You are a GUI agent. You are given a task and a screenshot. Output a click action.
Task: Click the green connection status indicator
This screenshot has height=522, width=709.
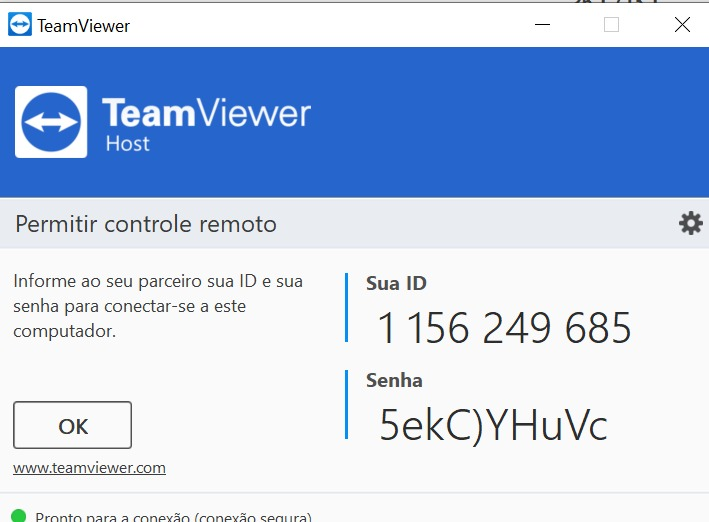click(19, 516)
